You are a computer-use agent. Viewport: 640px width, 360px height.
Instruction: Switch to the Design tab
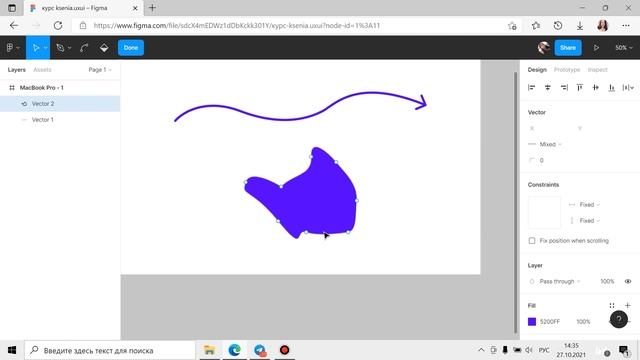pyautogui.click(x=537, y=70)
